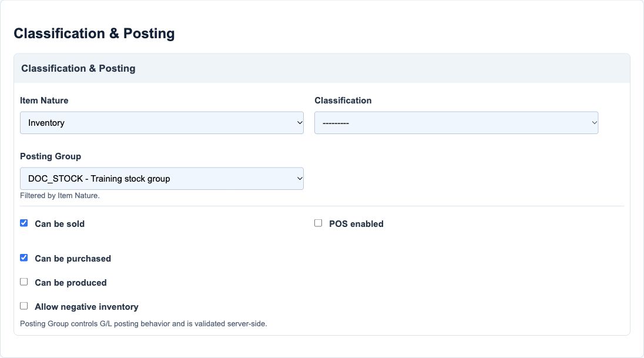Uncheck the Can be purchased checkbox

24,257
